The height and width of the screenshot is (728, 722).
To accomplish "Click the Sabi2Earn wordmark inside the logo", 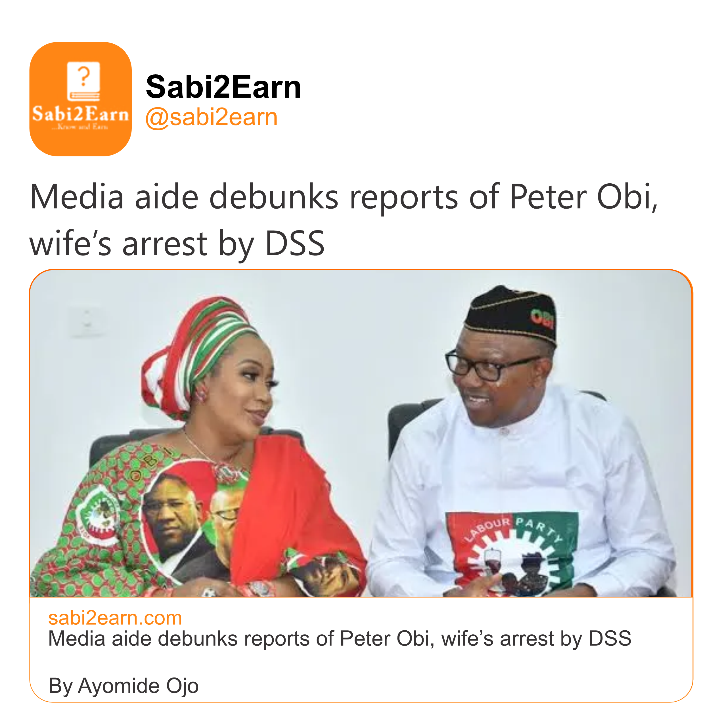I will 80,114.
